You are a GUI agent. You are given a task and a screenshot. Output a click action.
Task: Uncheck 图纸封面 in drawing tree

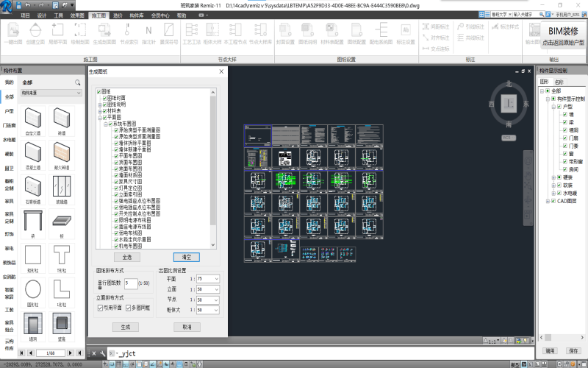pos(104,98)
